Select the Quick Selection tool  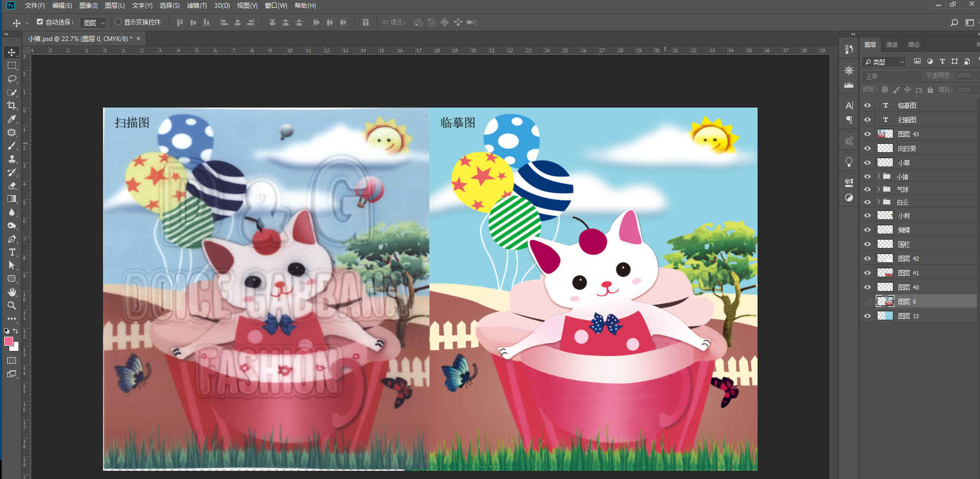point(12,93)
